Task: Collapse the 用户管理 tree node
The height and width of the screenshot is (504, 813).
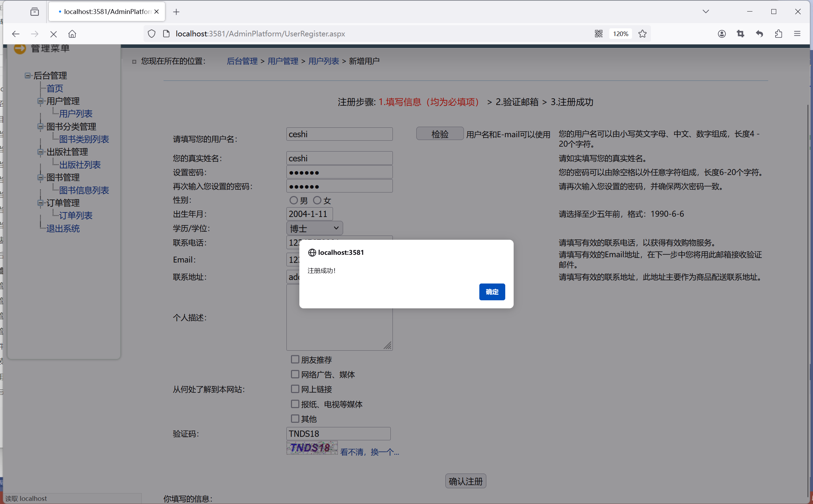Action: (x=40, y=101)
